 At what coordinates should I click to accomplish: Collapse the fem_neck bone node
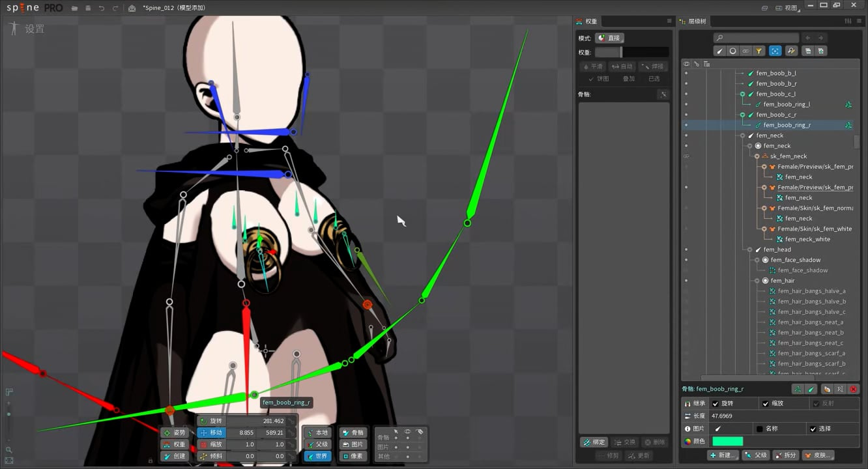[742, 135]
